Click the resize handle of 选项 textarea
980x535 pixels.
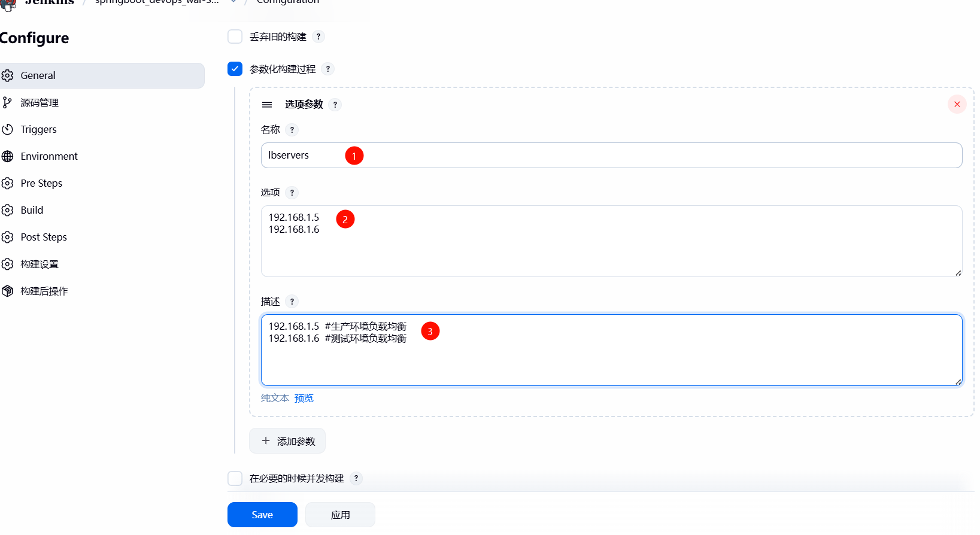958,273
